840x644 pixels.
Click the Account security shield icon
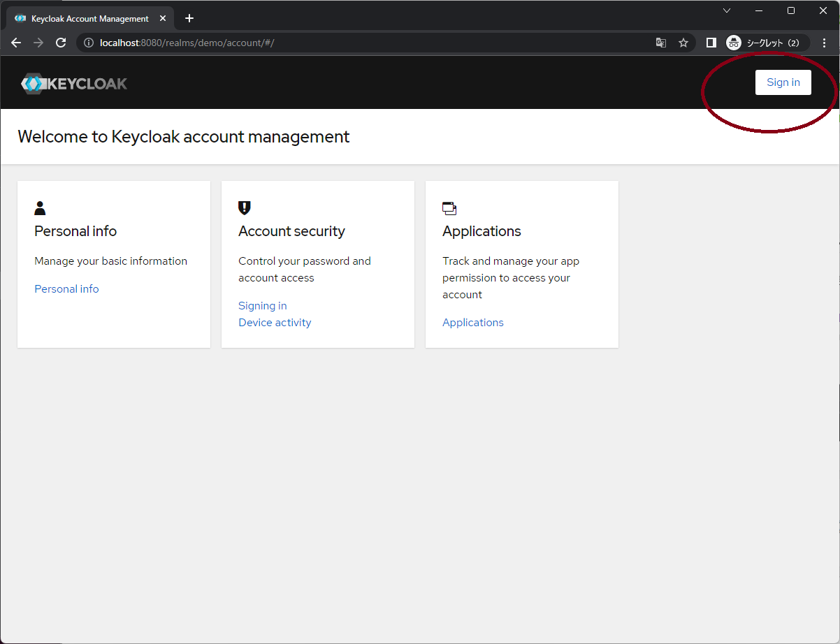point(244,207)
